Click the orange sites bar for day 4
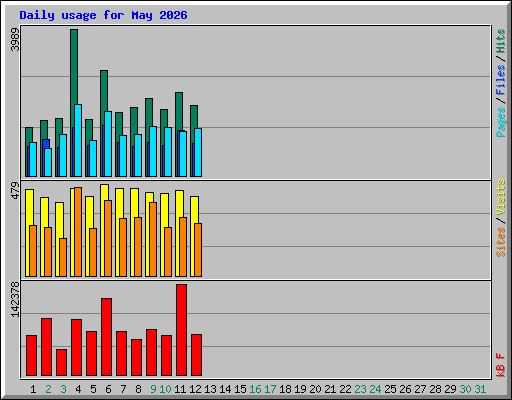Image resolution: width=512 pixels, height=400 pixels. [x=78, y=232]
